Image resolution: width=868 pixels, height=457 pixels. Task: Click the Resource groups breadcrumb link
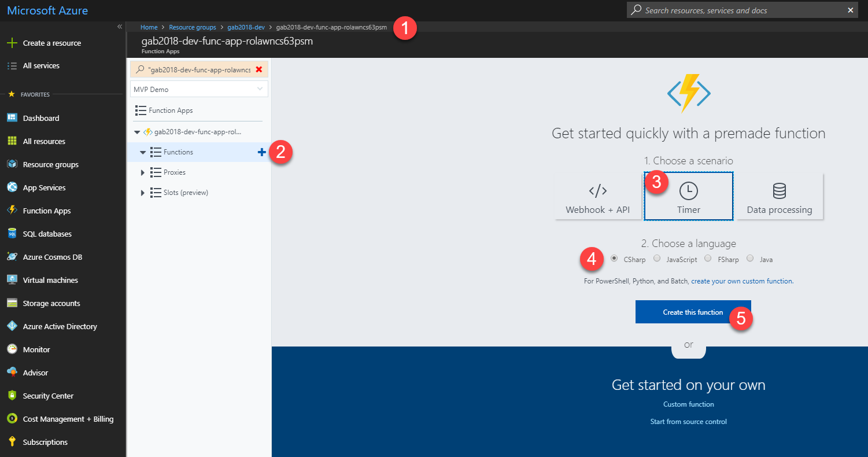click(193, 27)
